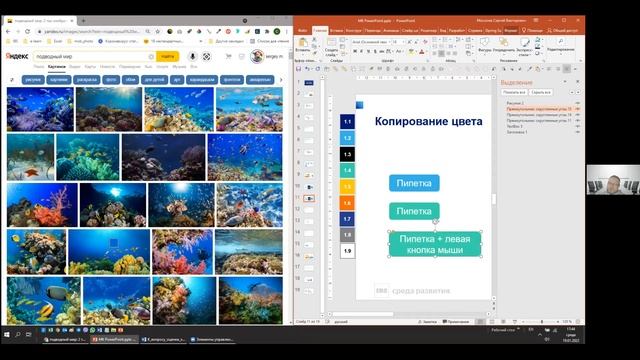Click the yellow Найти search button
Image resolution: width=640 pixels, height=360 pixels.
(x=167, y=57)
